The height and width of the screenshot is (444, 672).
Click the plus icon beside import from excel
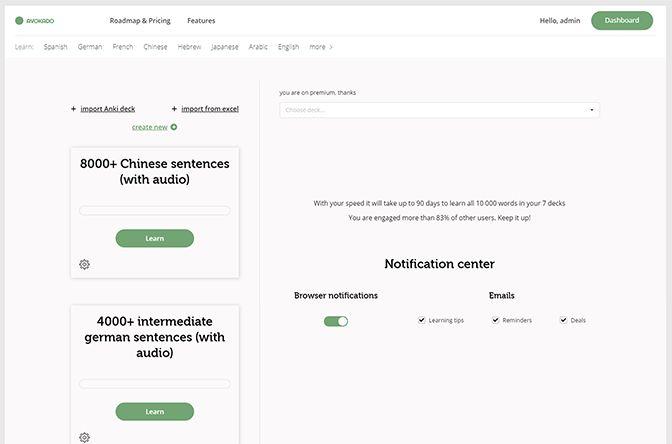[x=173, y=109]
